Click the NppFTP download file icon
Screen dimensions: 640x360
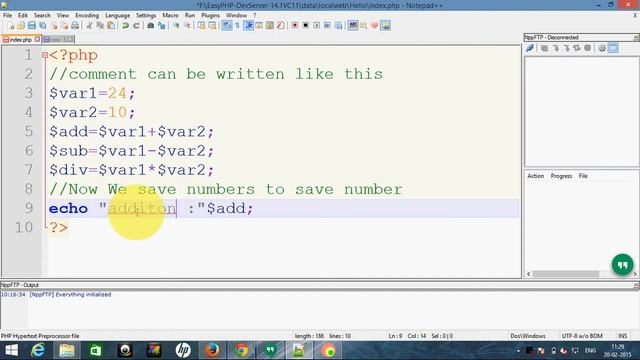point(556,48)
